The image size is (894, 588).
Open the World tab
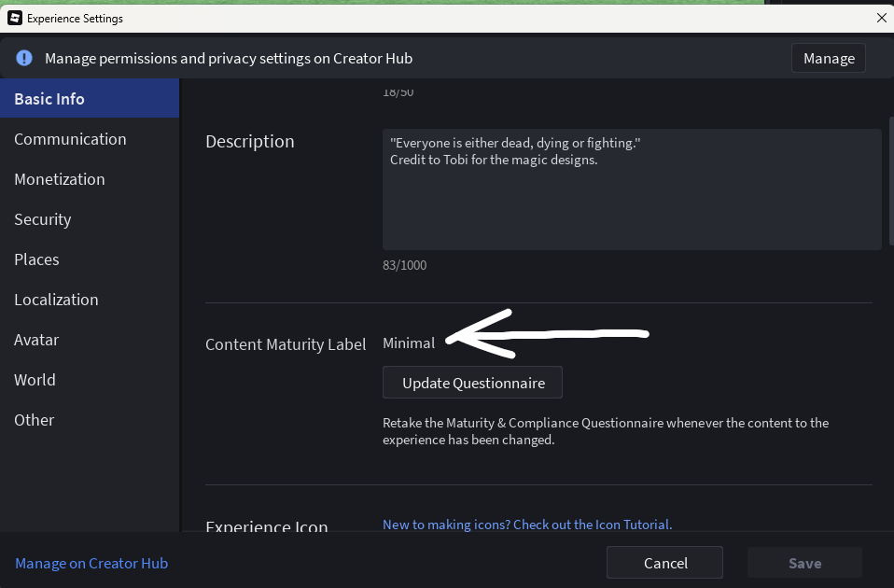[x=35, y=380]
